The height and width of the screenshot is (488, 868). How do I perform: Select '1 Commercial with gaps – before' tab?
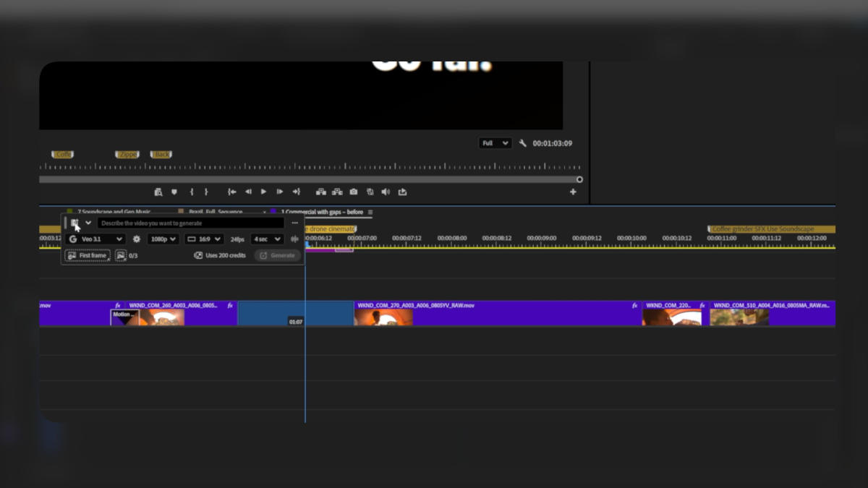click(x=322, y=212)
